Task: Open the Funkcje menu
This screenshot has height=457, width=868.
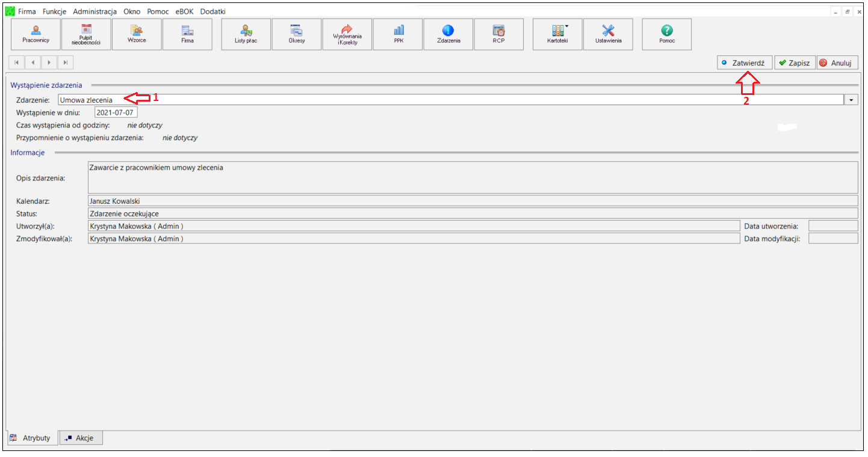Action: click(55, 11)
